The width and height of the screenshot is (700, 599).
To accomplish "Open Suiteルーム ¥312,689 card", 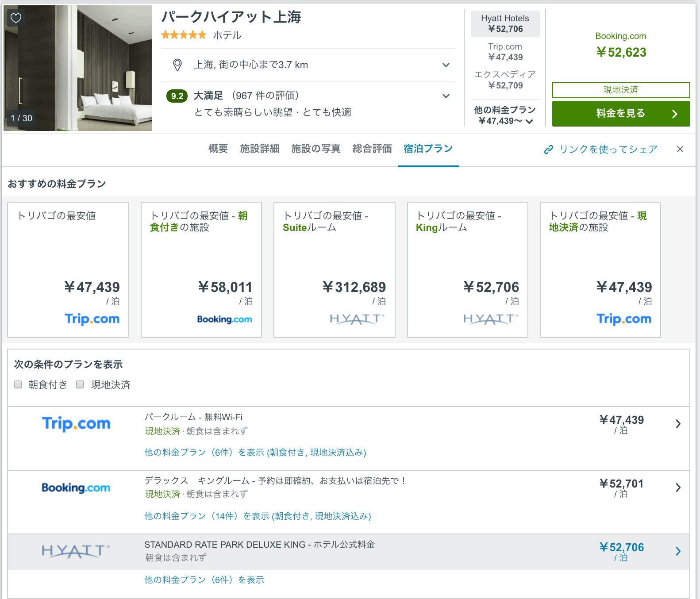I will (335, 270).
